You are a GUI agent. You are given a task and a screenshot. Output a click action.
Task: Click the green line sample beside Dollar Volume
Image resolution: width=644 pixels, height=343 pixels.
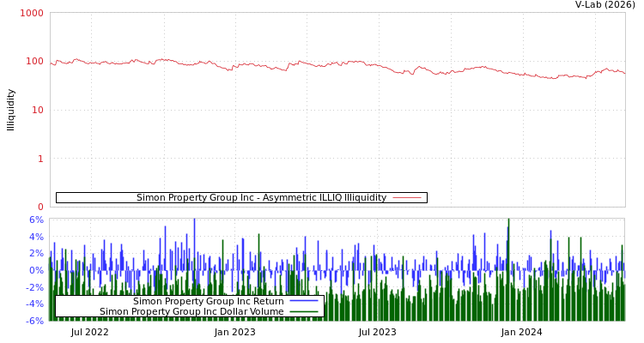pyautogui.click(x=303, y=312)
